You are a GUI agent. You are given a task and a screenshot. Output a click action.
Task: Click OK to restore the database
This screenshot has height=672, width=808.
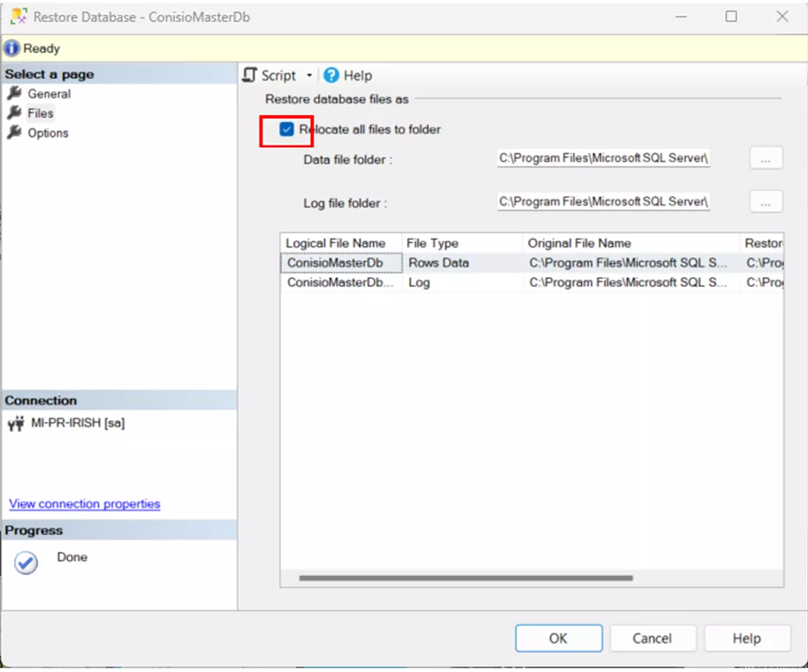tap(558, 638)
